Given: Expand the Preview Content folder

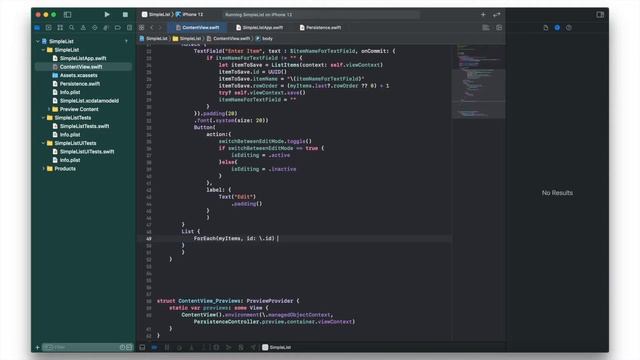Looking at the screenshot, I should 49,109.
